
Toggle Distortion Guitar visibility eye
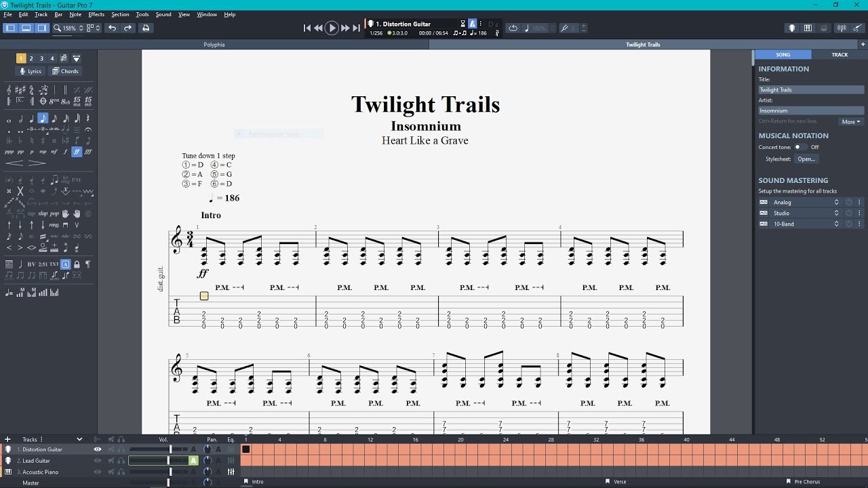(x=98, y=449)
